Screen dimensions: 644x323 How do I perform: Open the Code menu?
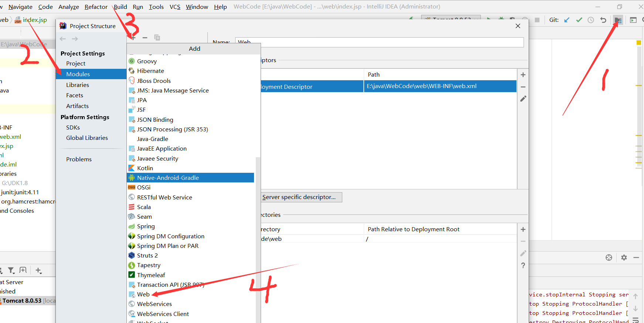click(x=45, y=7)
